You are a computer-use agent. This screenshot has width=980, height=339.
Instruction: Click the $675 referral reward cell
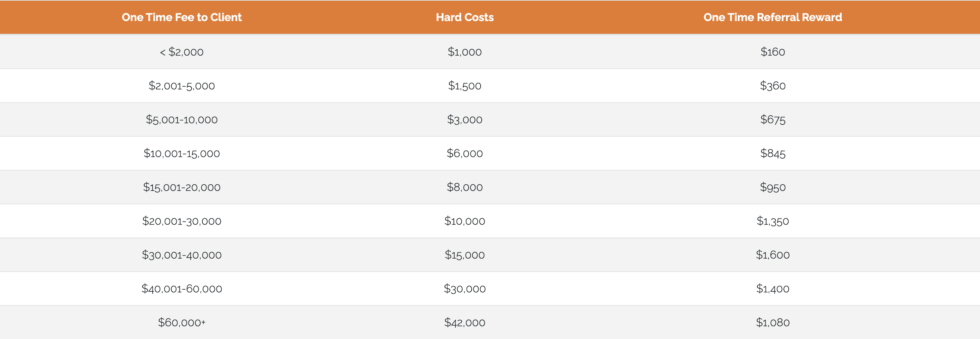point(772,119)
